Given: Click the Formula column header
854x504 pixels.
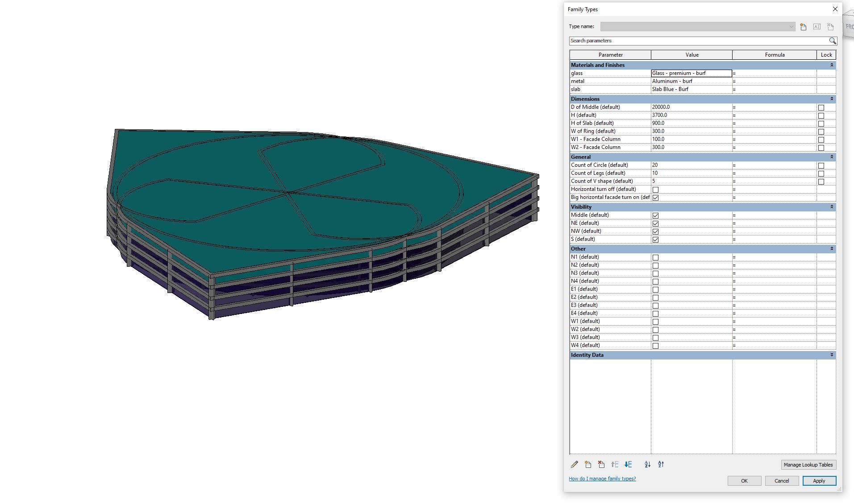Looking at the screenshot, I should [x=775, y=55].
